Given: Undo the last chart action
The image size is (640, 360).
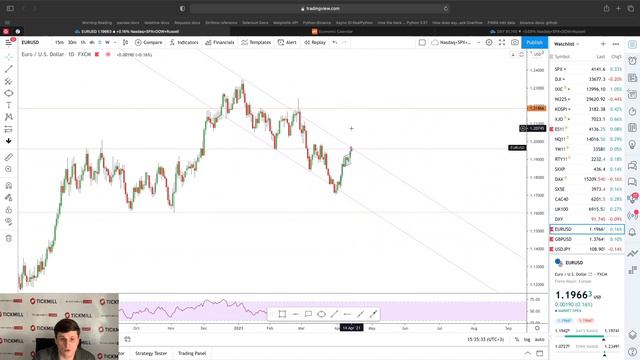Looking at the screenshot, I should 335,42.
